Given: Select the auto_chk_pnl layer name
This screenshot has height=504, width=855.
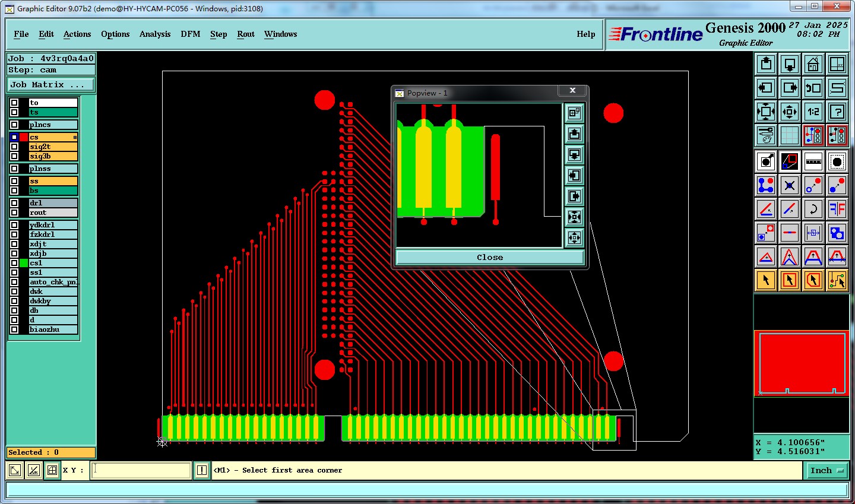Looking at the screenshot, I should point(53,282).
